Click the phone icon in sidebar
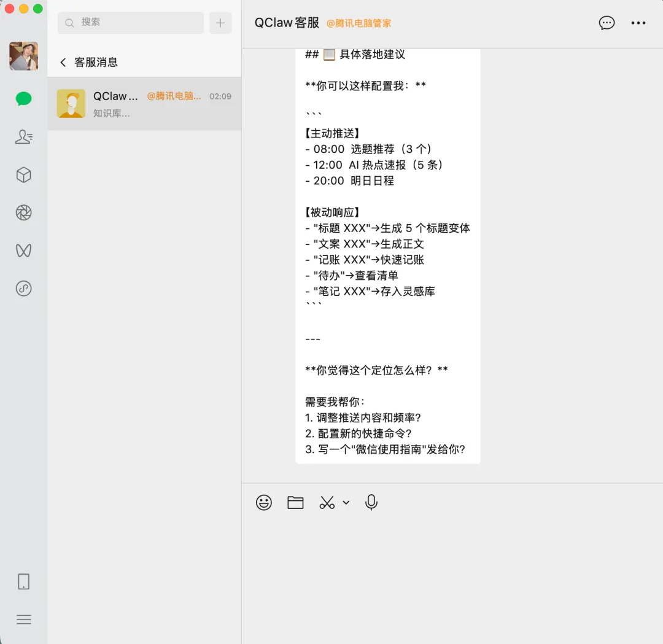 (24, 581)
